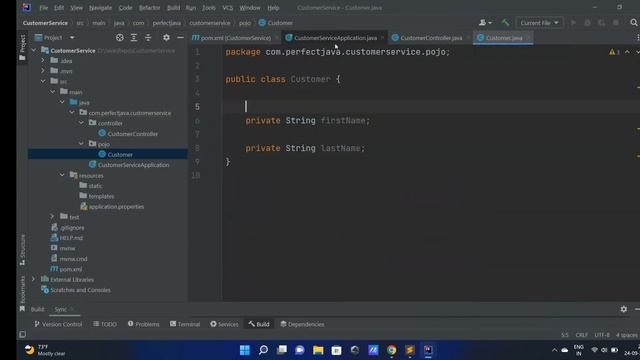Expand the test folder
The width and height of the screenshot is (640, 360).
coord(52,216)
